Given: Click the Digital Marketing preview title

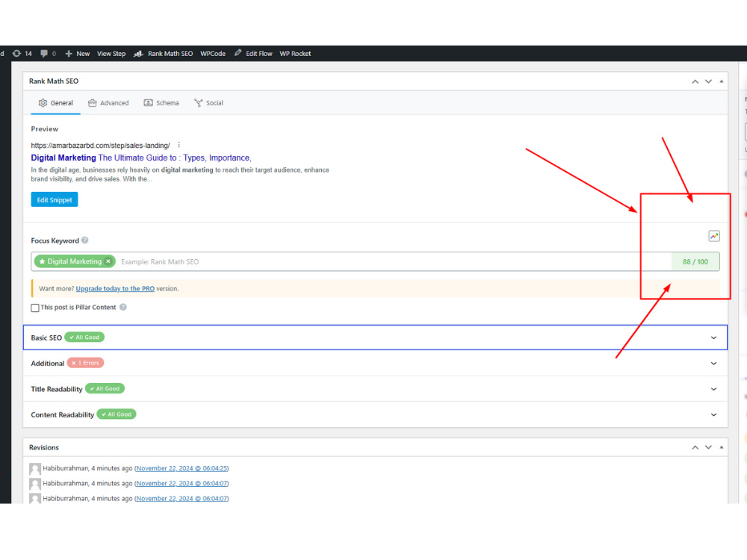Looking at the screenshot, I should (x=141, y=158).
